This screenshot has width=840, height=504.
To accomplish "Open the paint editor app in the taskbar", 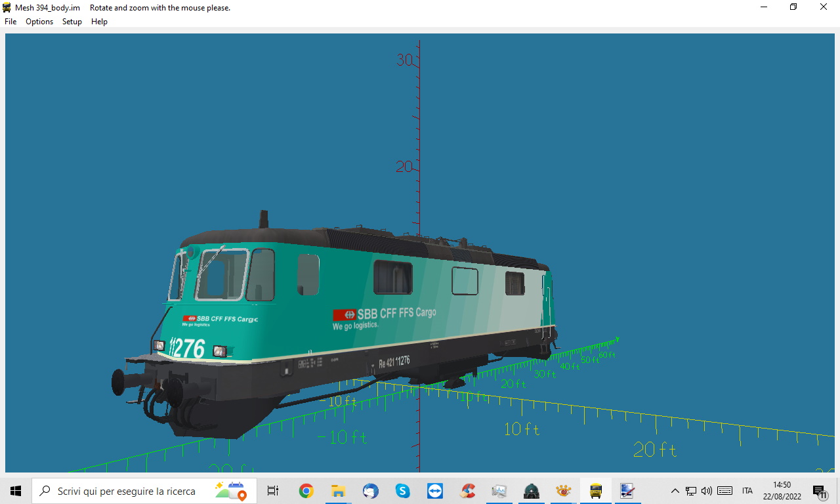I will click(x=627, y=491).
